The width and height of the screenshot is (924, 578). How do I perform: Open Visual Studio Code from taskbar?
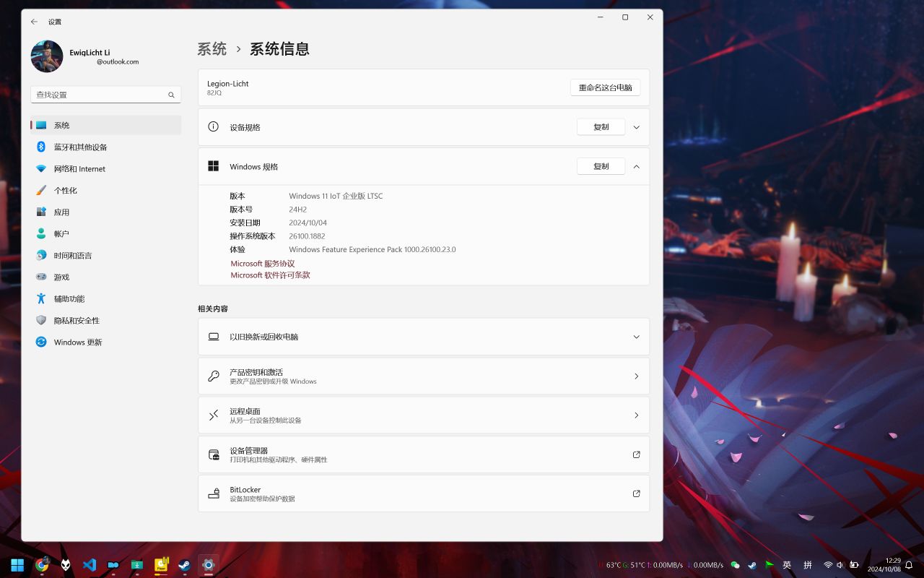click(90, 564)
